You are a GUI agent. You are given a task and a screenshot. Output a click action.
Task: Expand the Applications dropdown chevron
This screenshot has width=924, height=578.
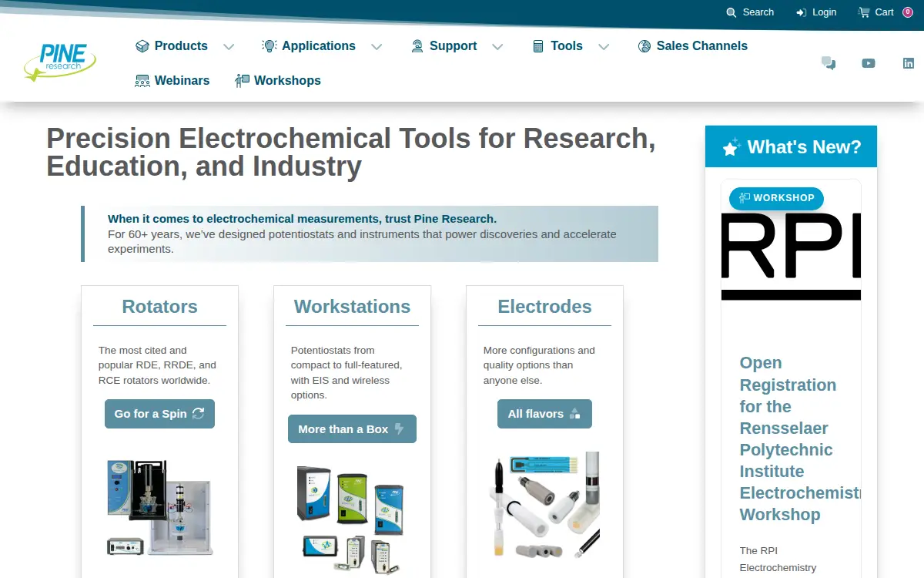(x=377, y=47)
